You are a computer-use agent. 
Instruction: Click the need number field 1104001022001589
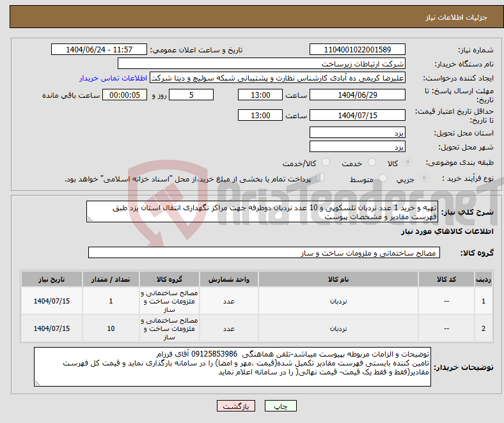[x=357, y=49]
